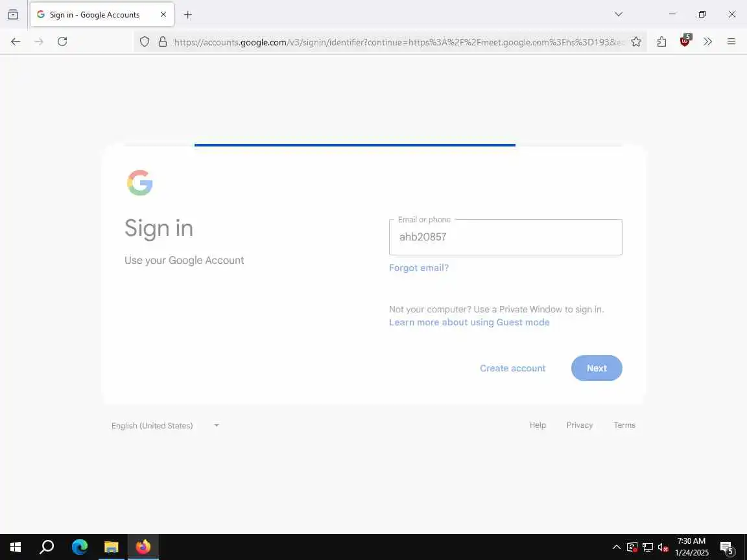Click the site padlock security icon
The width and height of the screenshot is (747, 560).
coord(163,42)
